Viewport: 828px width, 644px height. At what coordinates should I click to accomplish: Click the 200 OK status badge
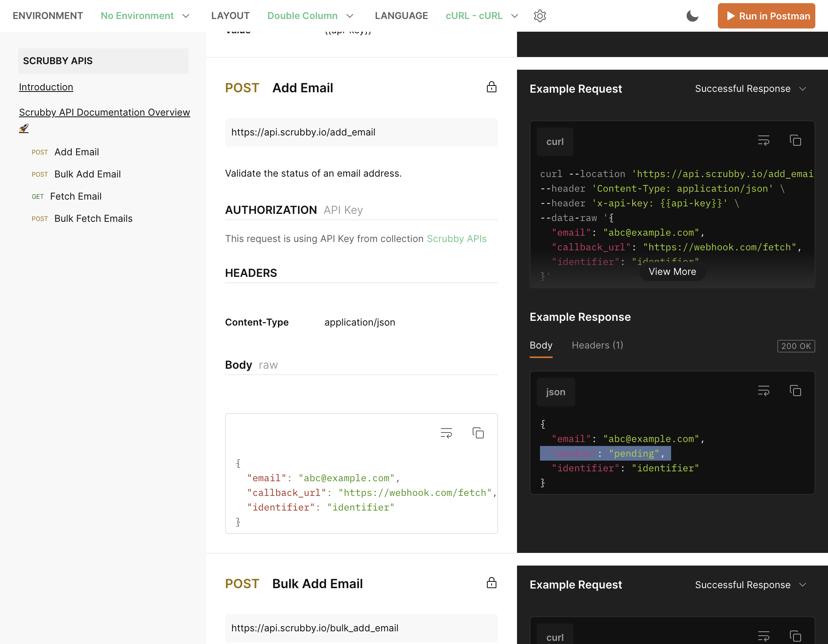click(x=796, y=346)
